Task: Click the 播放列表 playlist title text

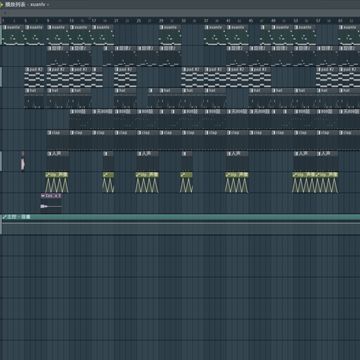Action: 15,5
